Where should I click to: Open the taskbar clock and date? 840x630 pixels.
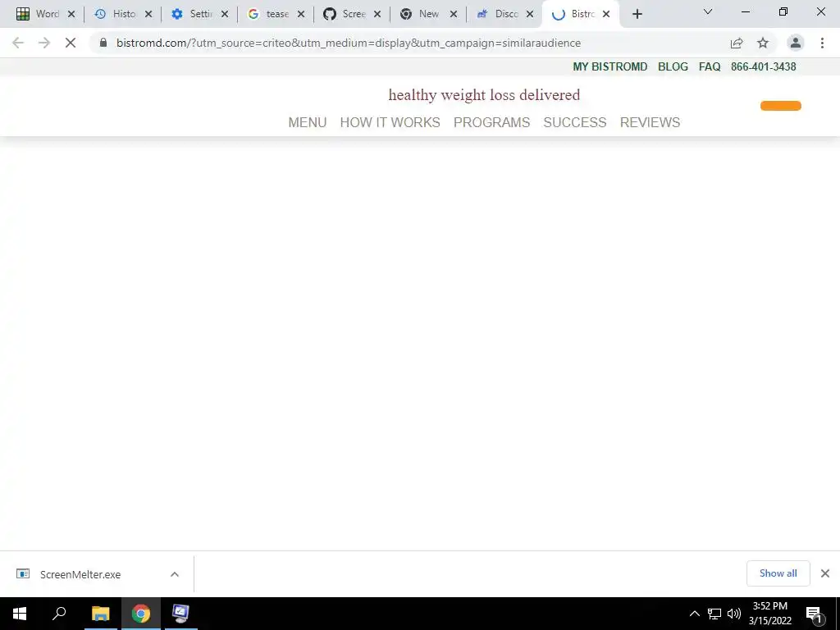click(770, 614)
